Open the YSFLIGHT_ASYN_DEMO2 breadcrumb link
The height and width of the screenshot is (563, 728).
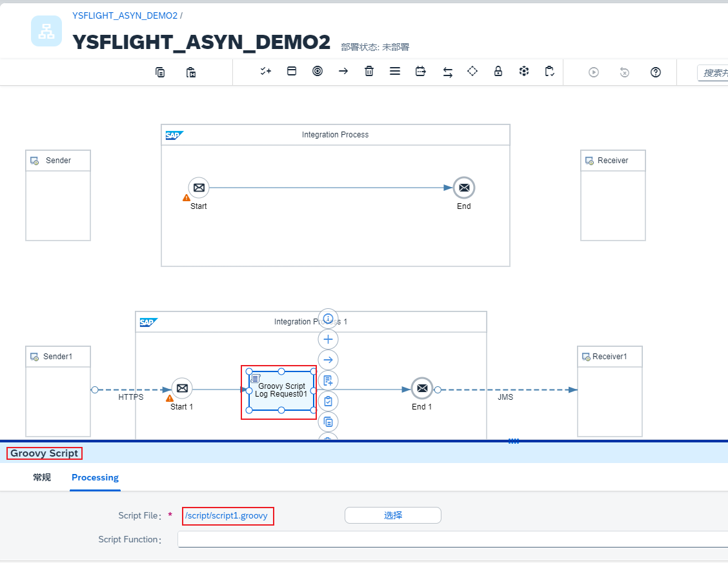pos(125,15)
